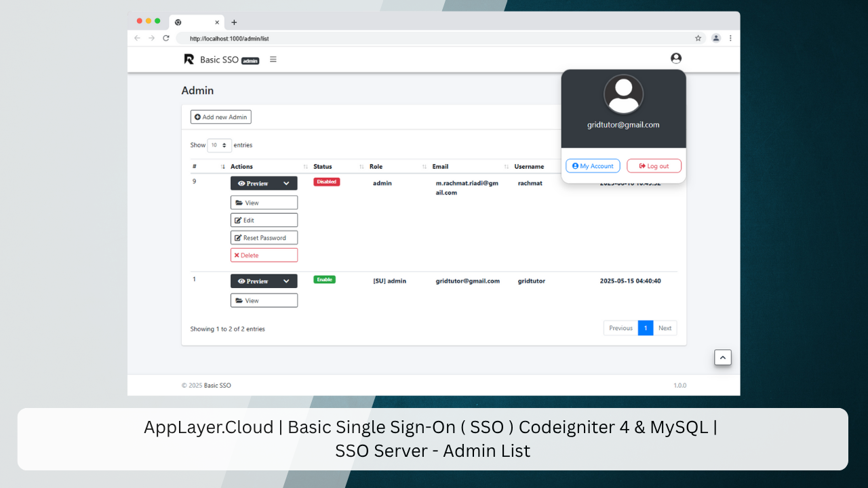The height and width of the screenshot is (488, 868).
Task: Select page 1 in pagination
Action: 646,328
